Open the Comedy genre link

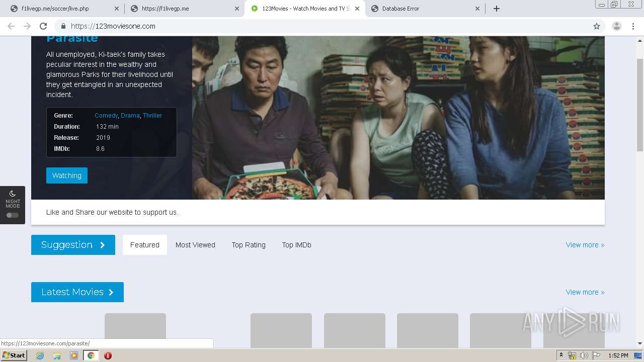[x=106, y=116]
